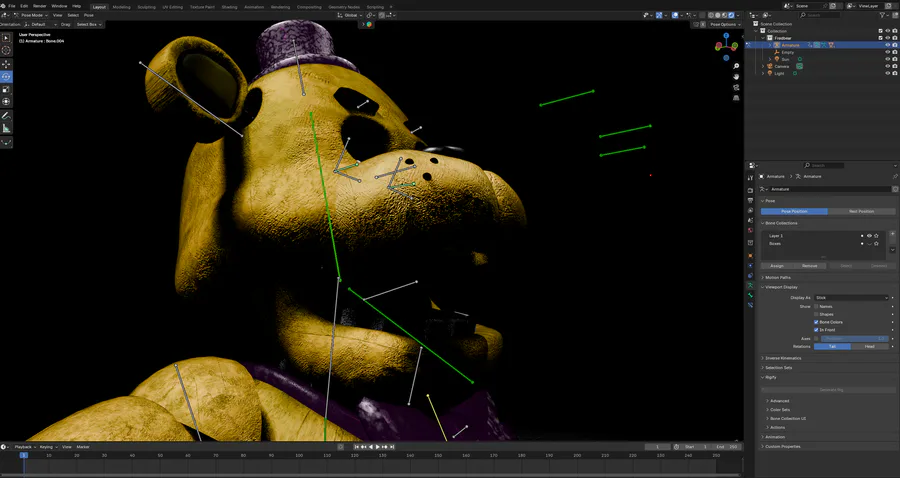900x478 pixels.
Task: Click the Pose Position button
Action: (x=794, y=211)
